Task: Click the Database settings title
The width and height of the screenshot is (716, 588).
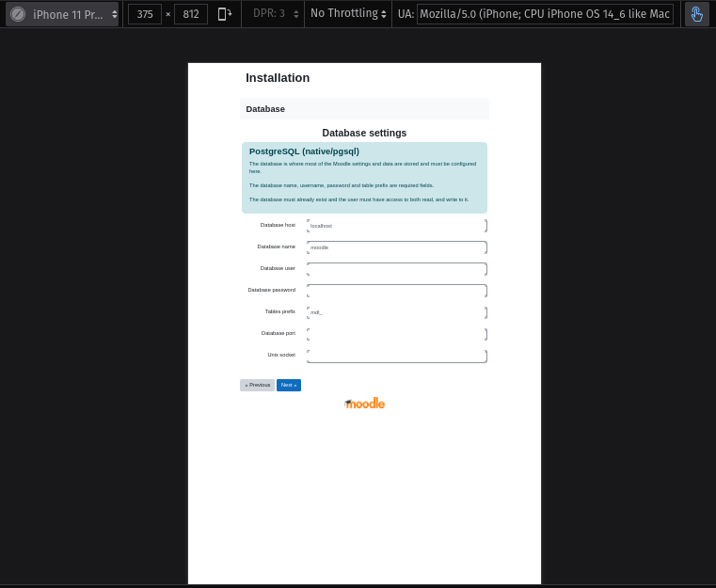Action: 364,133
